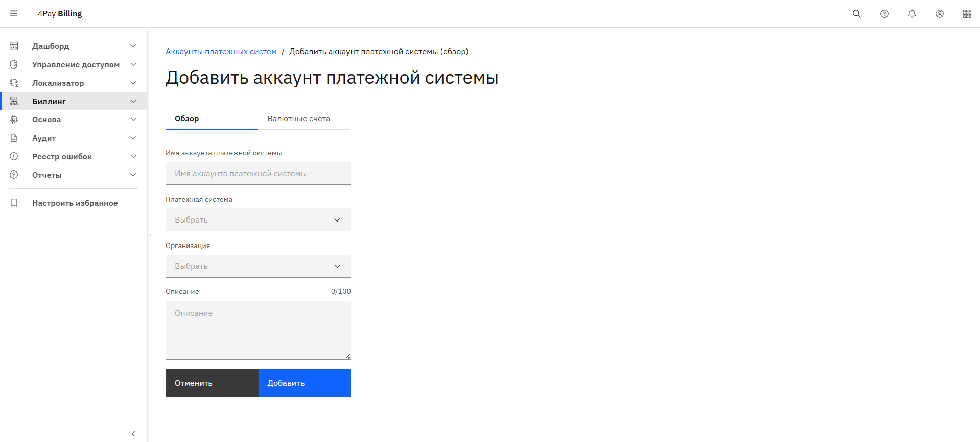980x442 pixels.
Task: Collapse the sidebar with bottom chevron
Action: [133, 434]
